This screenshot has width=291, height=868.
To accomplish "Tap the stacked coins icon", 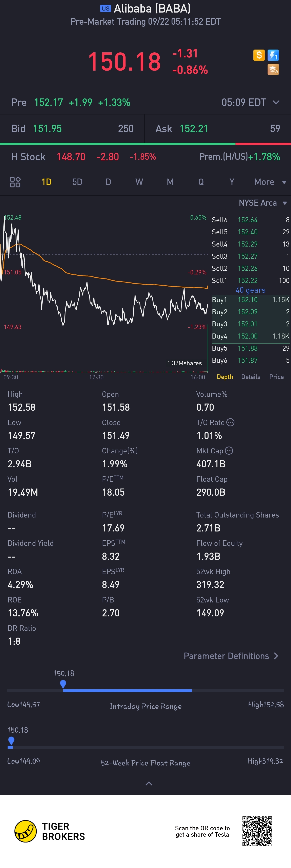I will pos(273,69).
